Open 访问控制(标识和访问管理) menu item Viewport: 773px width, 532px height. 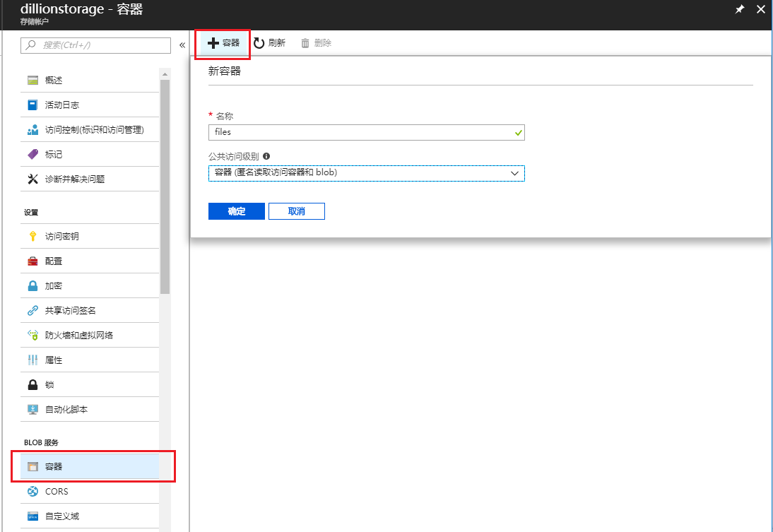tap(93, 130)
